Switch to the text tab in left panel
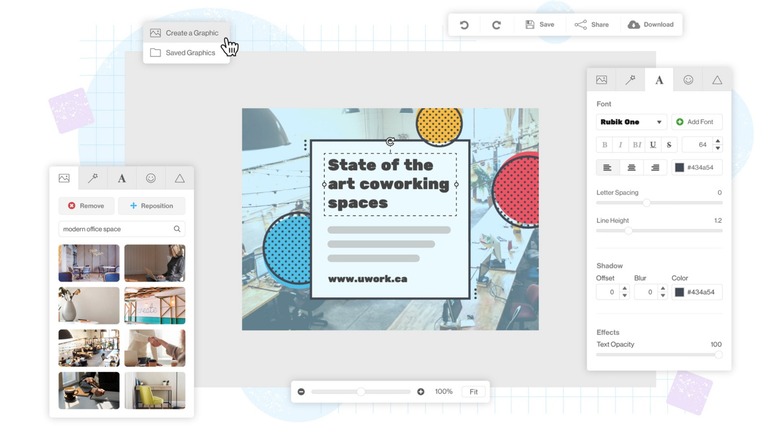Screen dimensions: 780x438 [122, 178]
